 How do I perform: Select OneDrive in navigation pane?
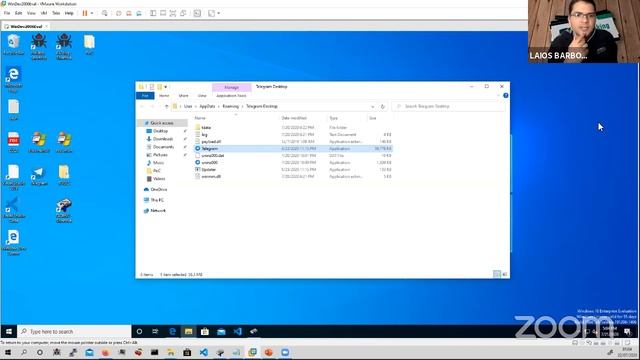click(x=158, y=189)
